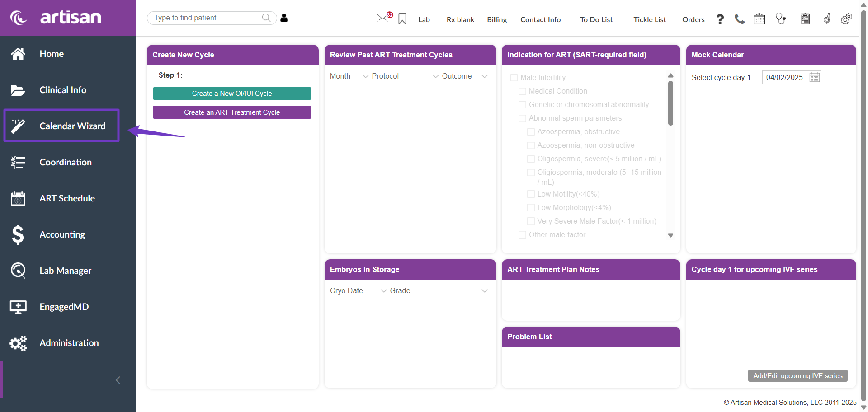This screenshot has width=868, height=412.
Task: Open the settings gears icon
Action: (x=846, y=19)
